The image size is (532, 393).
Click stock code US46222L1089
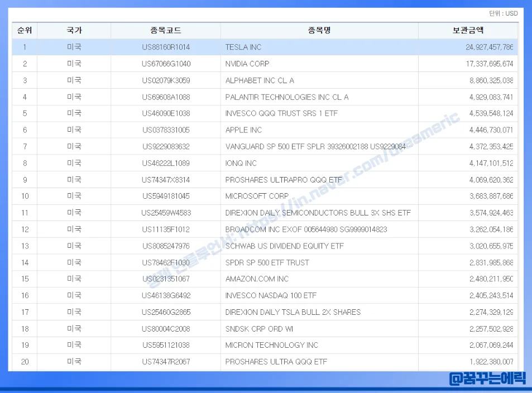click(x=166, y=163)
